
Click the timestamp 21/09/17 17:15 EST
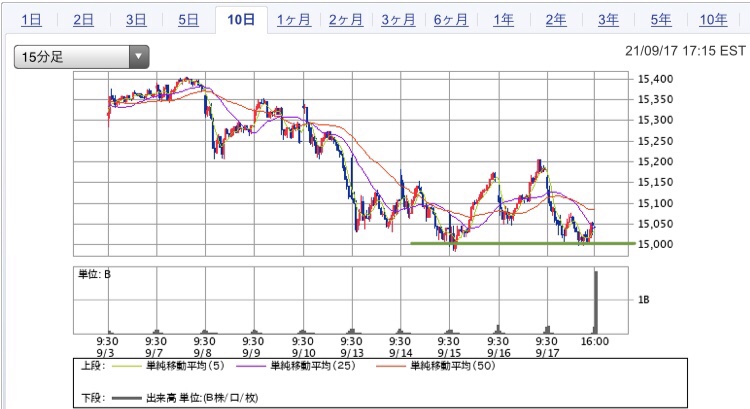click(x=685, y=51)
